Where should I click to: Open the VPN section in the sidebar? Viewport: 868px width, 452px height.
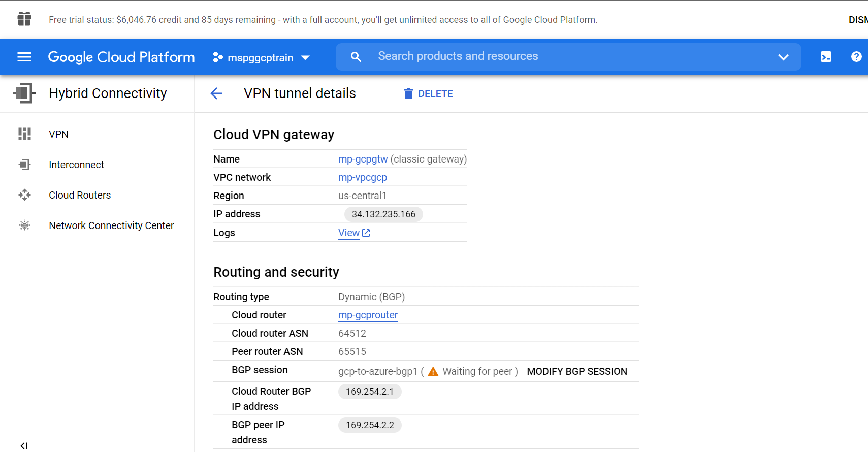coord(58,134)
